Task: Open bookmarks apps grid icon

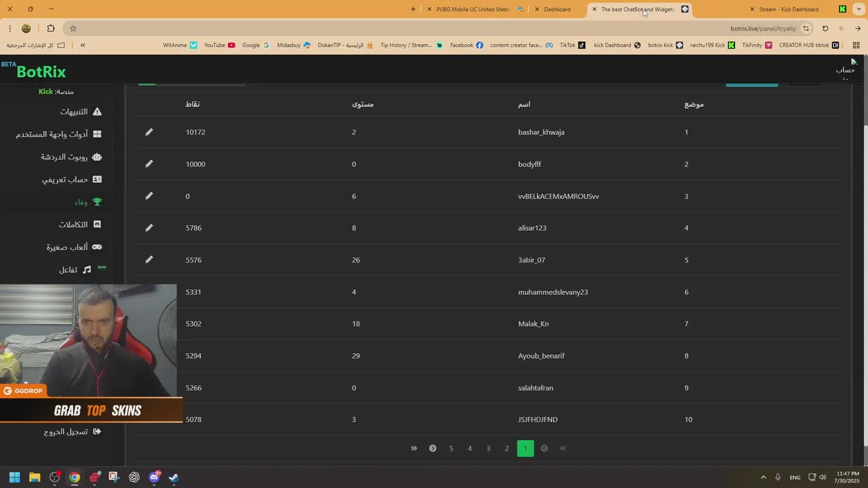Action: click(856, 45)
